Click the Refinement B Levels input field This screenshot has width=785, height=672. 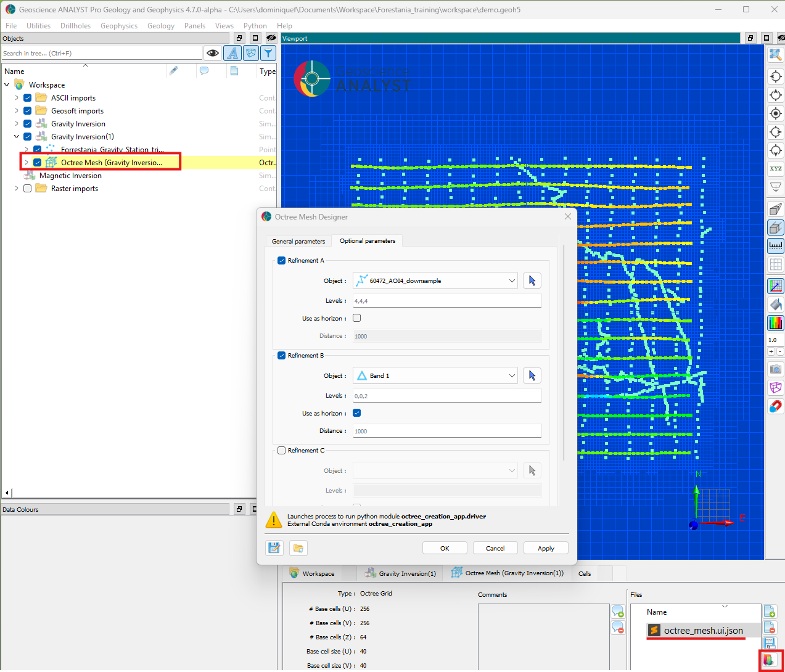(446, 396)
